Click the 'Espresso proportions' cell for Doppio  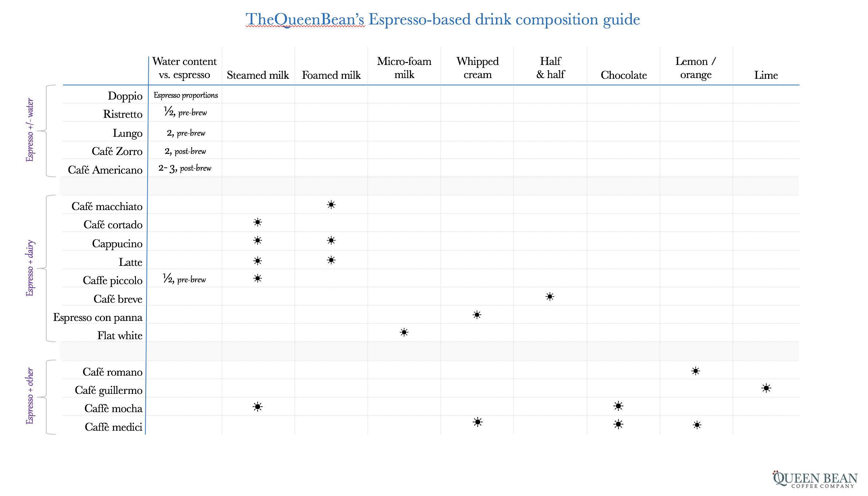(x=185, y=95)
